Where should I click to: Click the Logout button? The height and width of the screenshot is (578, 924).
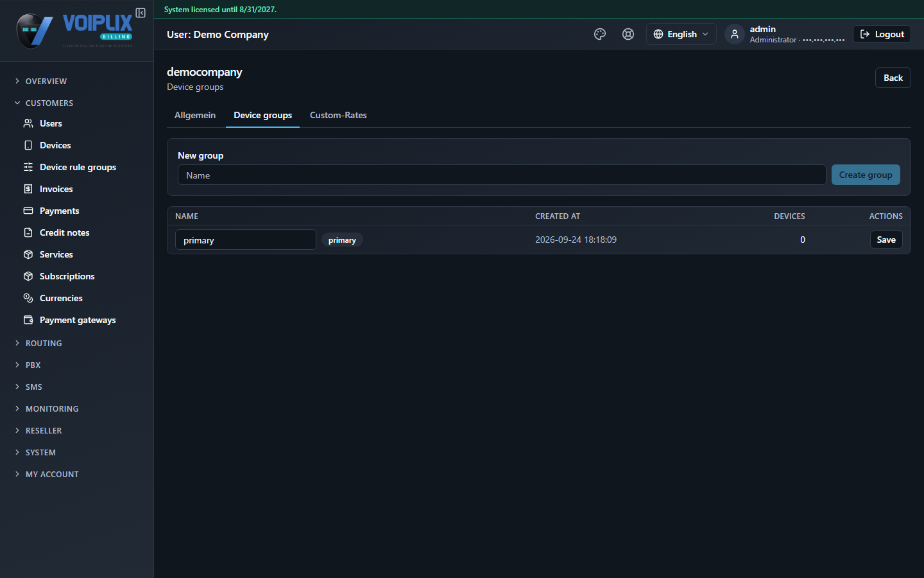(x=882, y=34)
